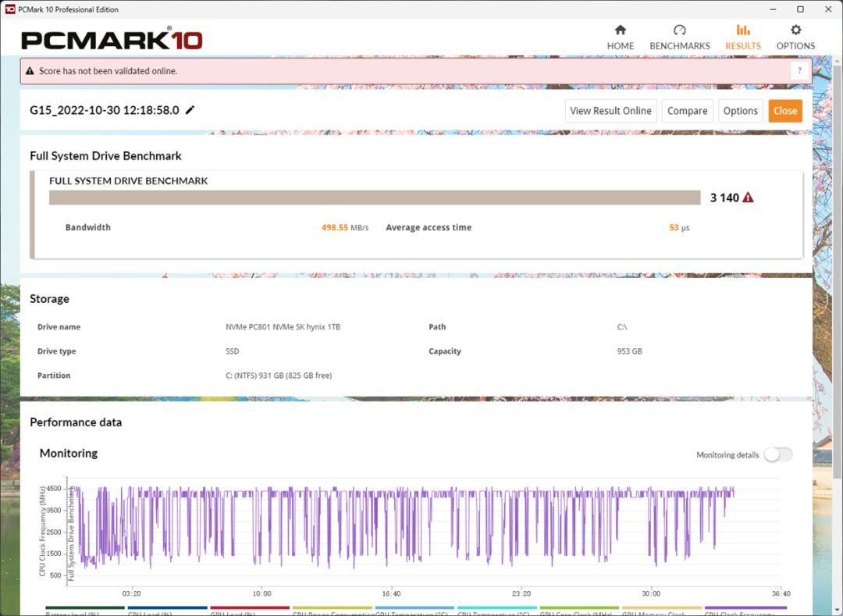Go to the HOME page

(x=620, y=37)
